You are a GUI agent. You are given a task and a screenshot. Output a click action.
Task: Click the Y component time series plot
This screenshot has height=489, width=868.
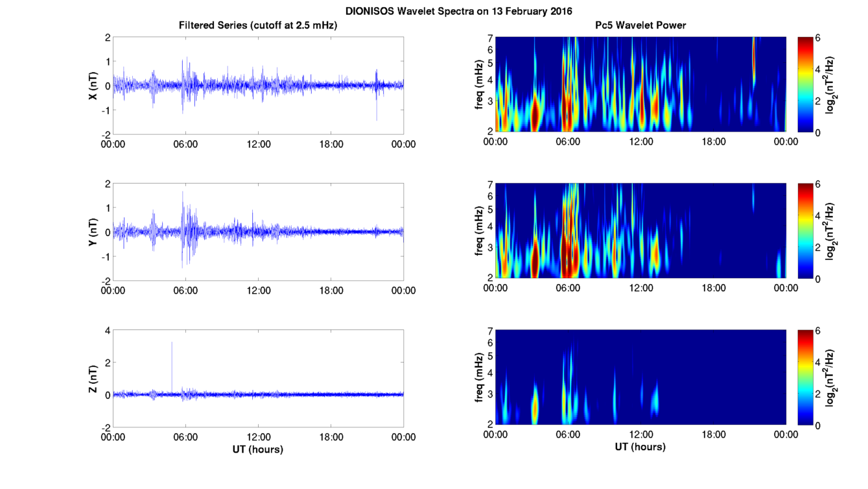[x=258, y=232]
